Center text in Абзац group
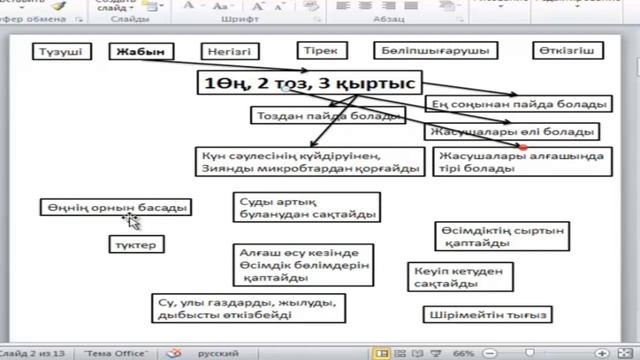Viewport: 640px width, 360px height. click(x=365, y=6)
